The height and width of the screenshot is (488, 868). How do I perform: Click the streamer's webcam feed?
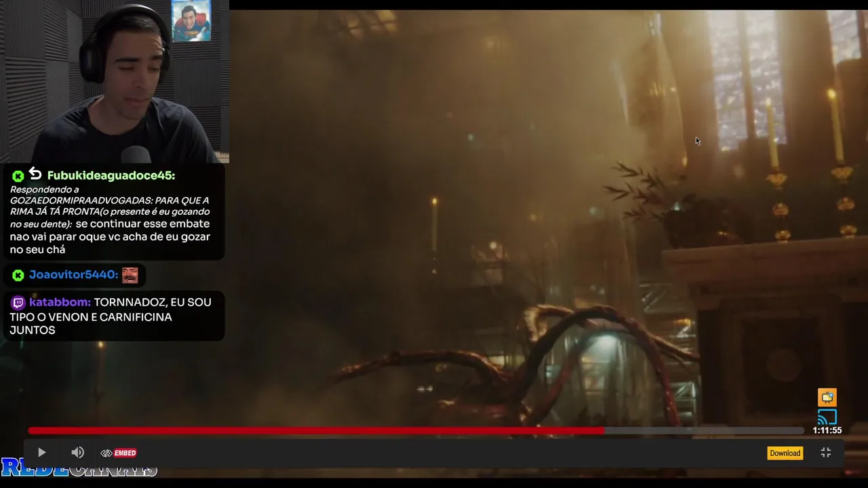(115, 81)
